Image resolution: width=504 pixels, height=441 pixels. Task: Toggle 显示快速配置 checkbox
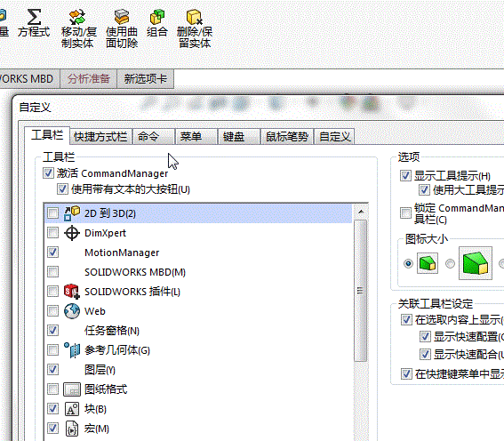pos(425,337)
